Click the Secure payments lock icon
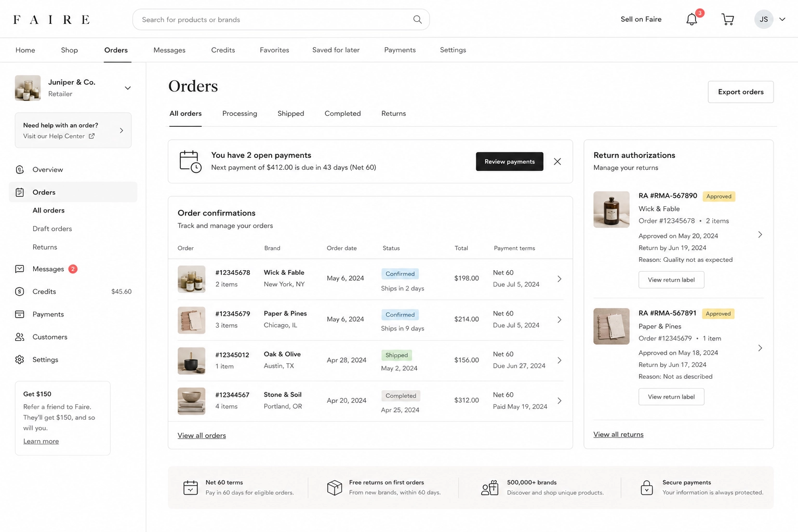The height and width of the screenshot is (532, 798). pos(647,488)
